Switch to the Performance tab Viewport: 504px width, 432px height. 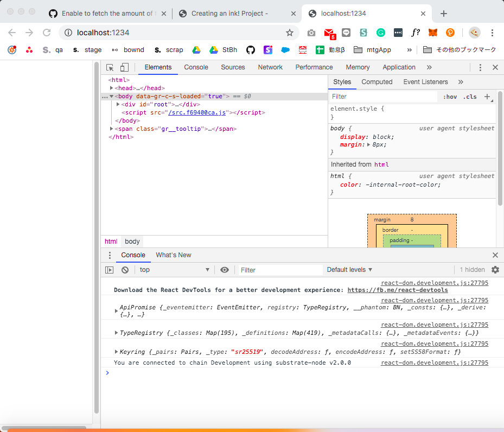coord(314,67)
